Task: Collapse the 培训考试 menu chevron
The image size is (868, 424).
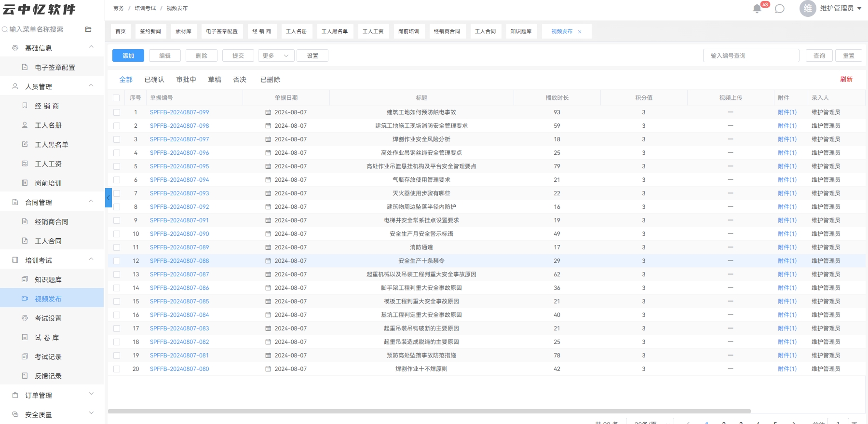Action: (x=91, y=259)
